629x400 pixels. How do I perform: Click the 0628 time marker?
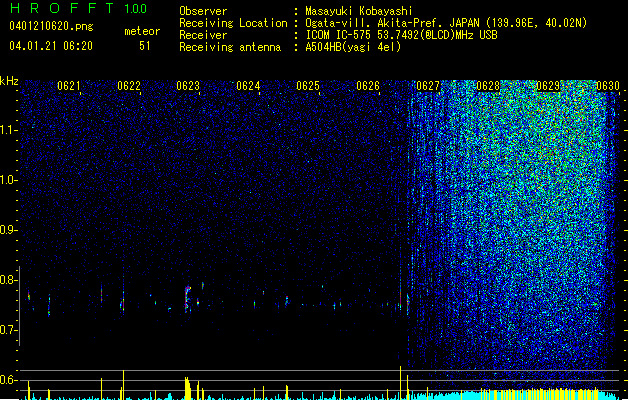click(x=488, y=86)
